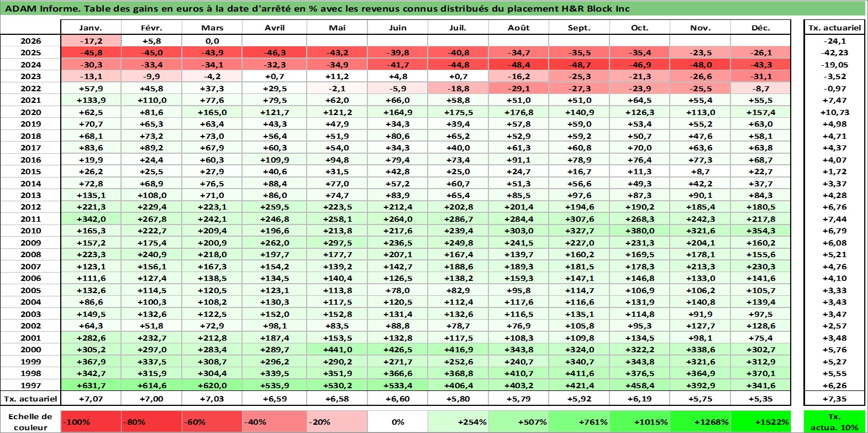Click cell +109,9 in row 2016
This screenshot has width=868, height=433.
coord(275,160)
